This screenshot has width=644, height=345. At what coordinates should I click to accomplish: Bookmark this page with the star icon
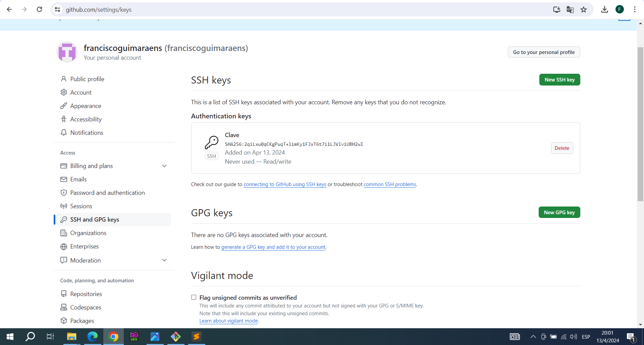click(584, 9)
